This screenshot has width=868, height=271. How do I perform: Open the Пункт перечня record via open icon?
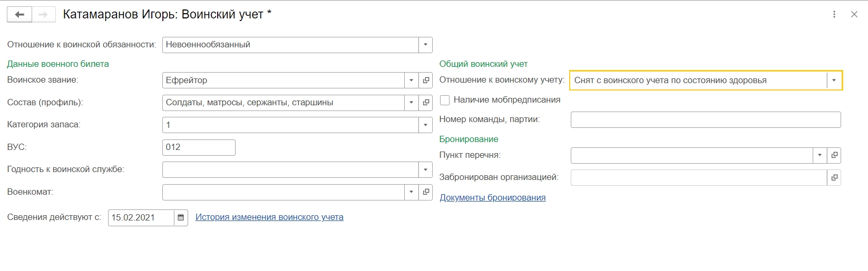coord(834,155)
